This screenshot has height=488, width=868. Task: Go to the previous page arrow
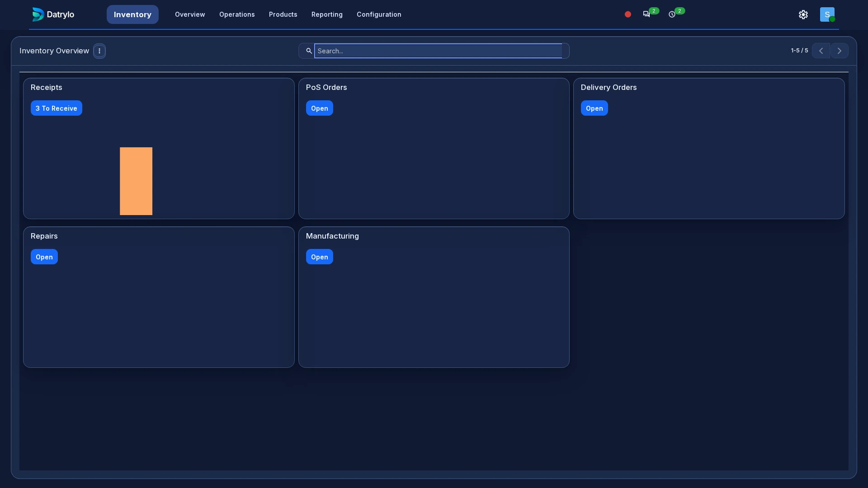click(821, 51)
